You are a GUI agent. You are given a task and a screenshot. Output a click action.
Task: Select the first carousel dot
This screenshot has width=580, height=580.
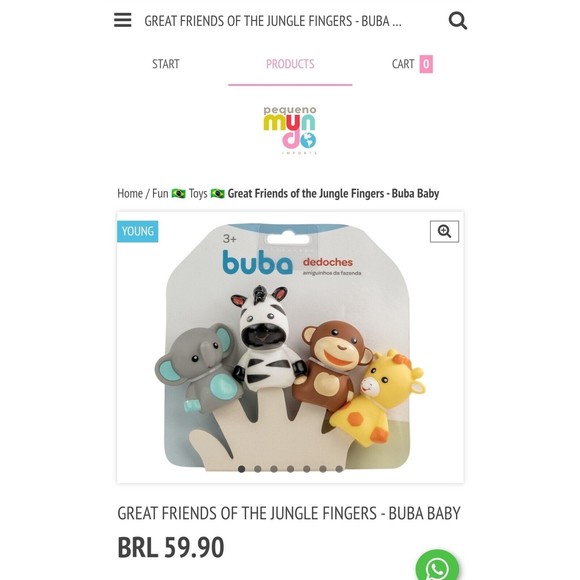pos(242,469)
